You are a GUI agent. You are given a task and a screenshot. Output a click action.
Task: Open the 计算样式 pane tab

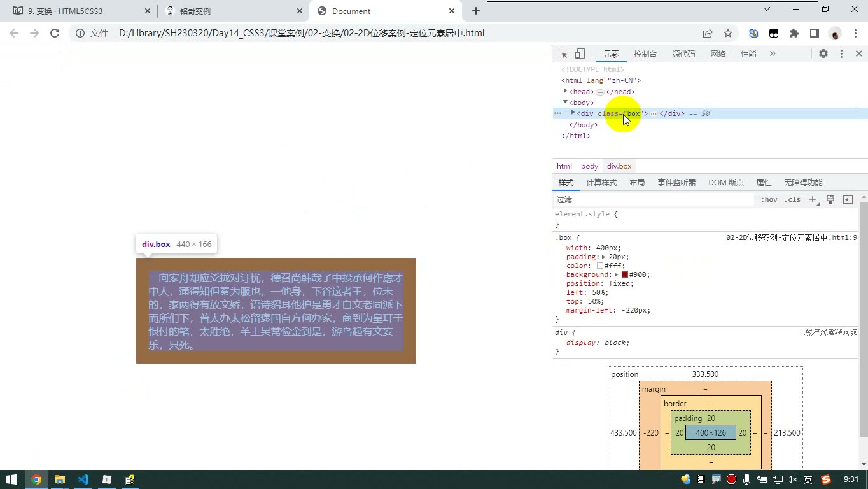pyautogui.click(x=601, y=183)
